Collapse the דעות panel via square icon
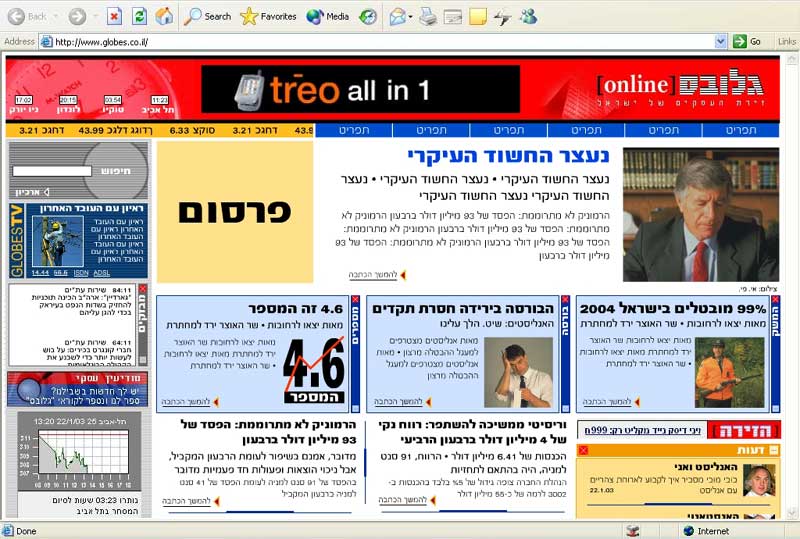The image size is (800, 539). click(x=773, y=450)
